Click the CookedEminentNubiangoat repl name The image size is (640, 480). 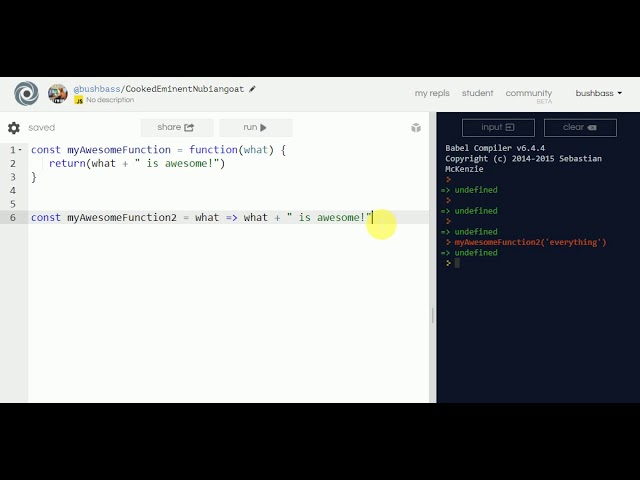coord(184,89)
